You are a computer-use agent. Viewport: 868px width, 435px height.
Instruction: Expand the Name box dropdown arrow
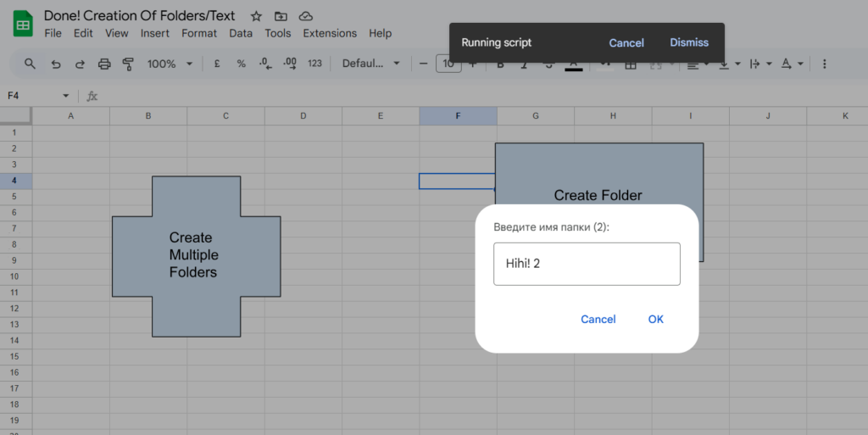(x=66, y=96)
